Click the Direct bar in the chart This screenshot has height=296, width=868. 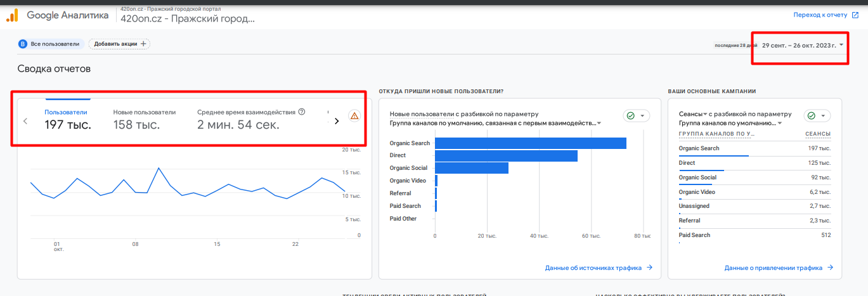tap(506, 156)
